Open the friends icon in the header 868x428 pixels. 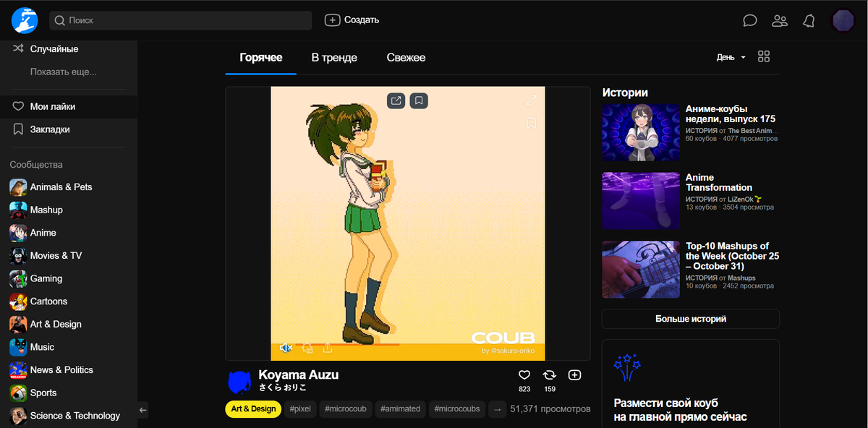pos(779,20)
